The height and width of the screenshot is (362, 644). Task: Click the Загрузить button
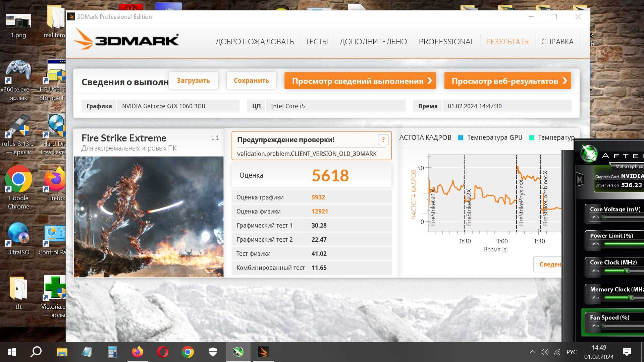point(194,80)
